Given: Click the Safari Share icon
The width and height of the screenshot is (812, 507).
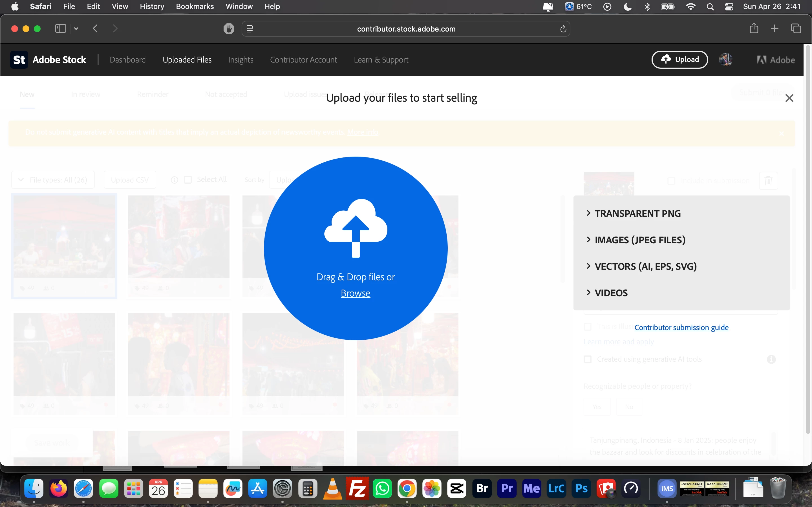Looking at the screenshot, I should click(754, 28).
